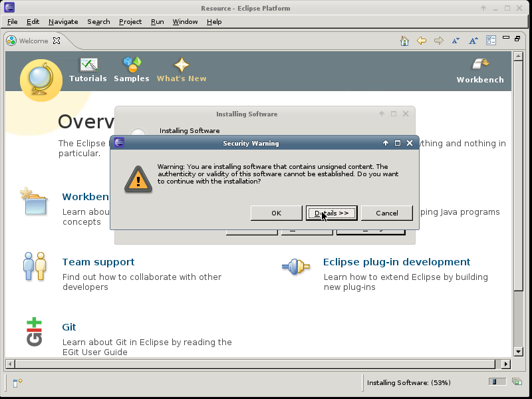Click the "Learn about Git in Eclipse" description
Image resolution: width=532 pixels, height=399 pixels.
[x=147, y=347]
